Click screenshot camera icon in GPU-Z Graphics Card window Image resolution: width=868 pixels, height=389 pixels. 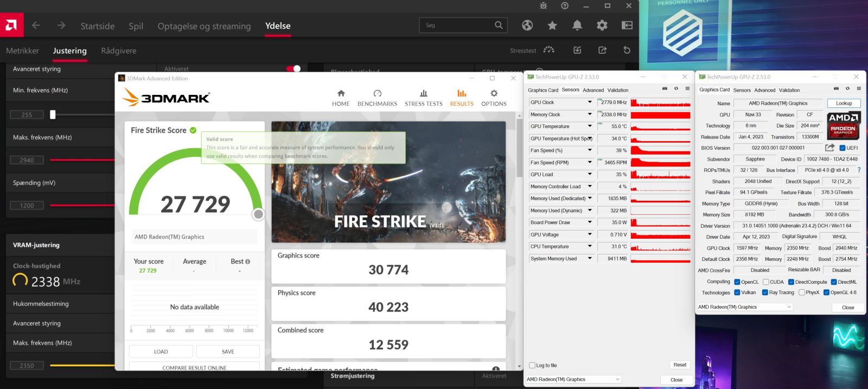tap(836, 89)
